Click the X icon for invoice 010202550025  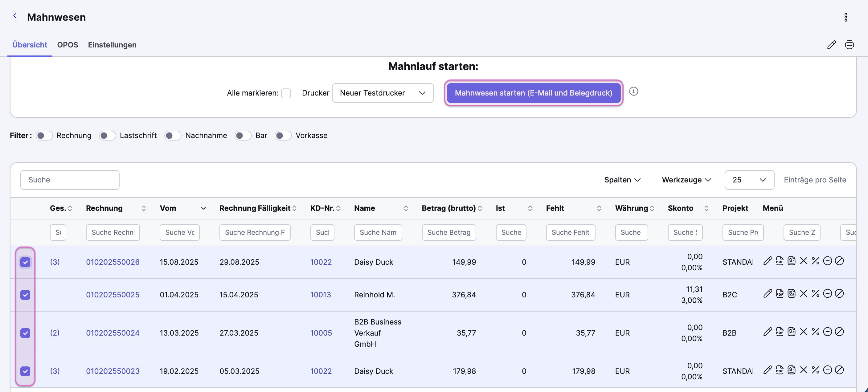803,294
